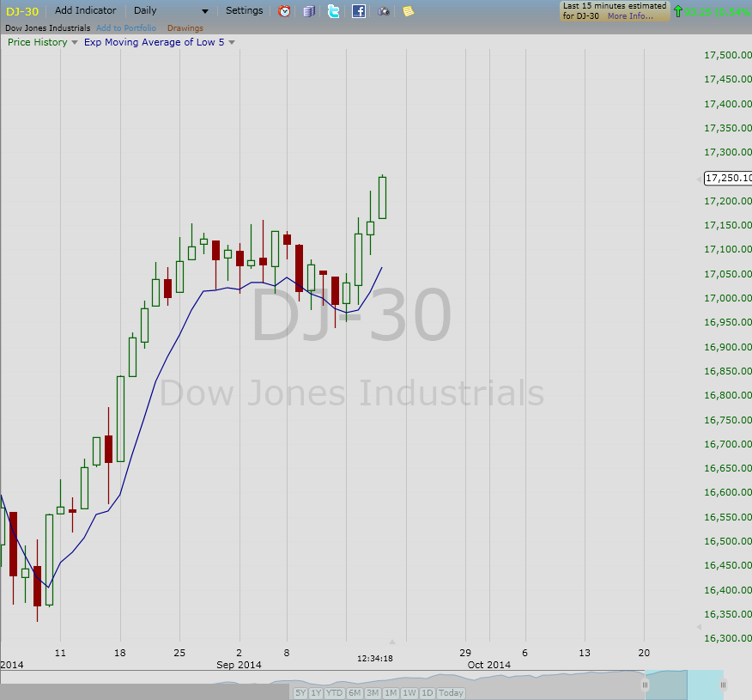This screenshot has height=700, width=752.
Task: Open the yellow sticky note icon
Action: click(408, 11)
